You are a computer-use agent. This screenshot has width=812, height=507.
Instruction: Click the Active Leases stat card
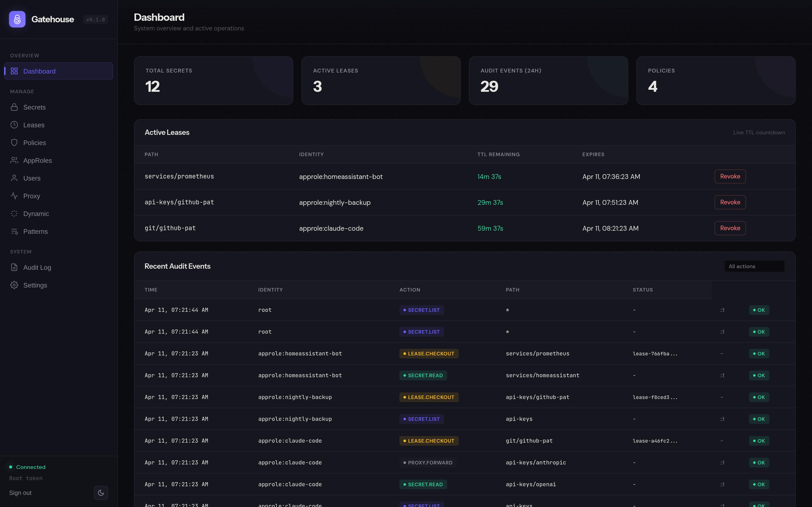381,80
